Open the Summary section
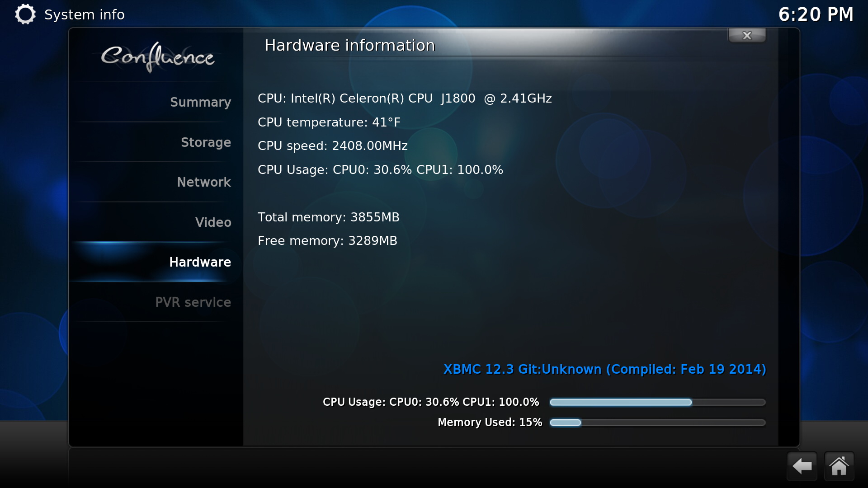The height and width of the screenshot is (488, 868). 156,102
